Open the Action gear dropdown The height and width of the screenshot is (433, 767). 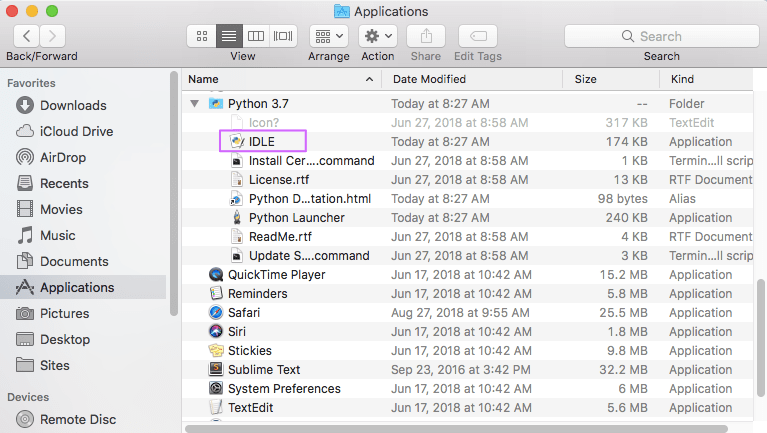377,36
